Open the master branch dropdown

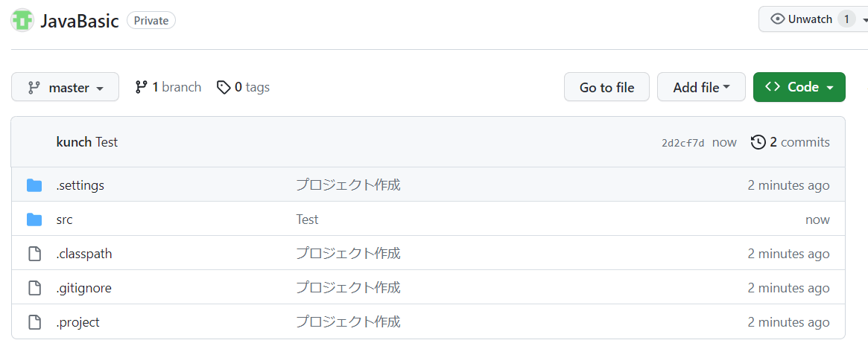pyautogui.click(x=65, y=87)
